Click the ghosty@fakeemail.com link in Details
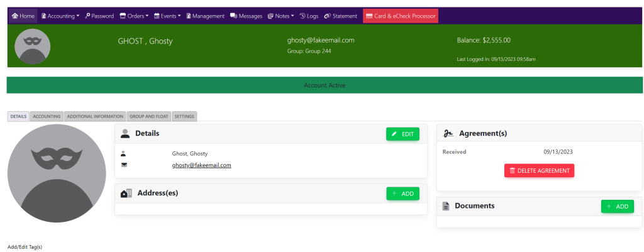 click(201, 165)
